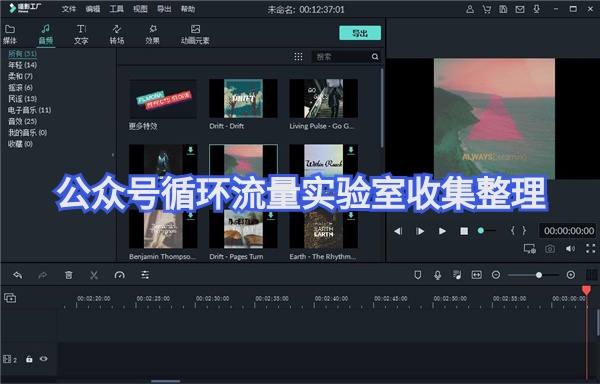
Task: Switch to the 媒体 tab
Action: pos(10,34)
